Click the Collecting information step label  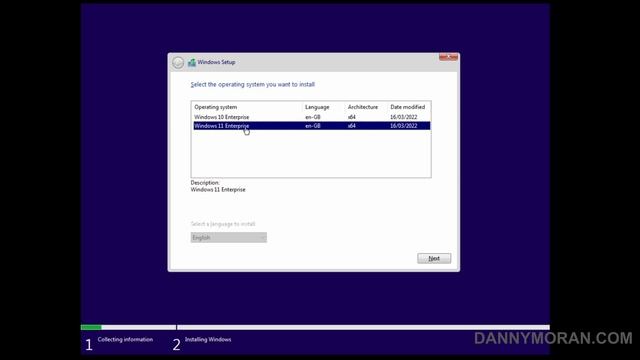click(125, 340)
